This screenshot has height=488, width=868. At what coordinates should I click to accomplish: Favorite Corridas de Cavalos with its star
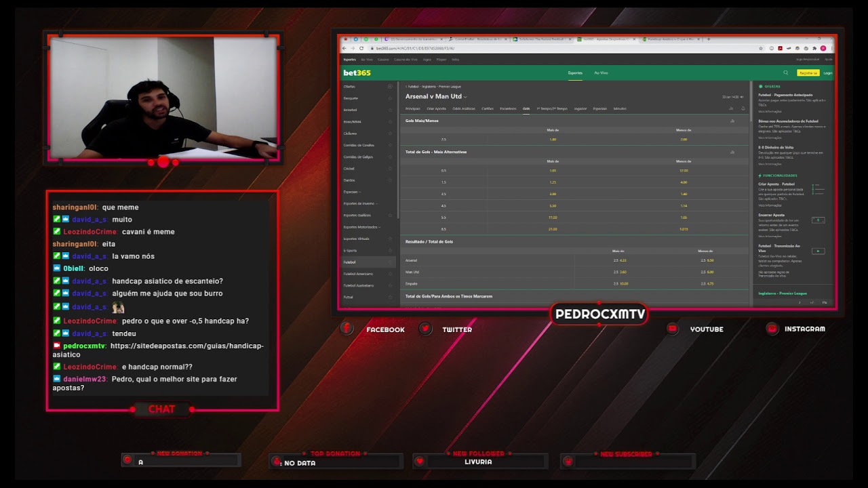coord(390,145)
